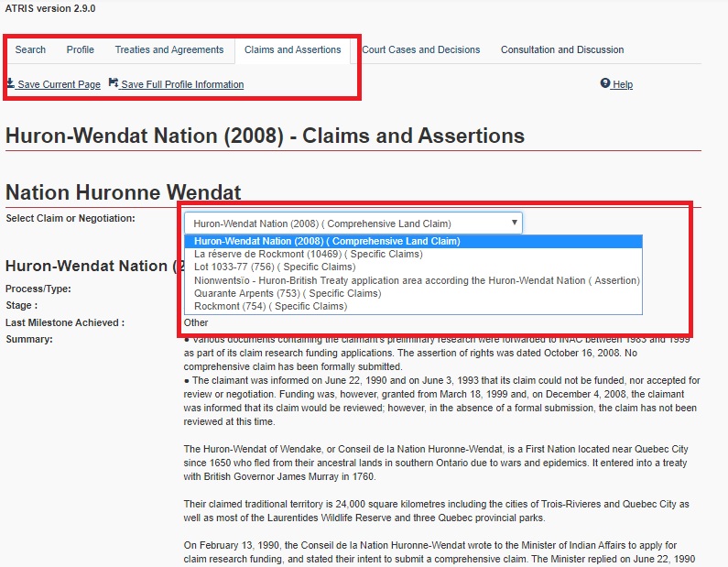The image size is (728, 567).
Task: Click the download icon beside Save Current Page
Action: [10, 83]
